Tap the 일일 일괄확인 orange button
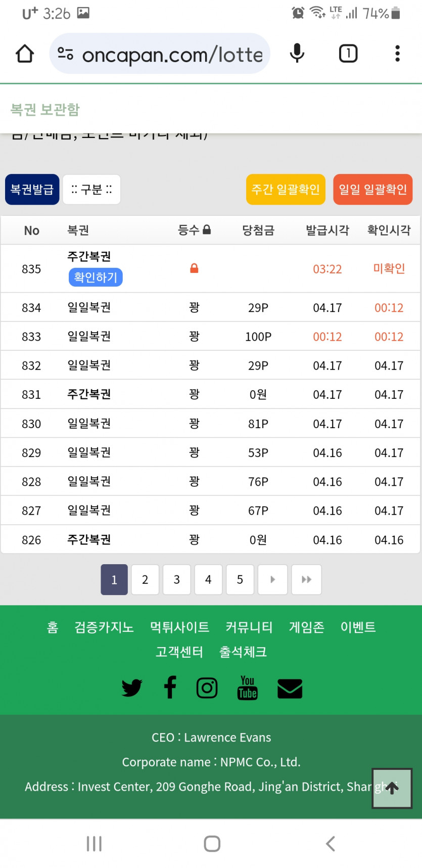This screenshot has height=868, width=422. click(372, 190)
